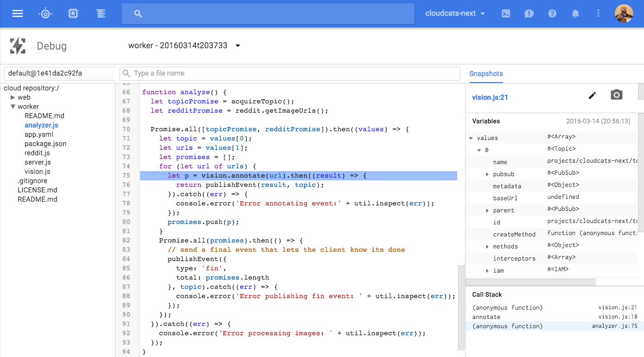Open the cloudcats-next project dropdown
This screenshot has height=357, width=644.
point(455,13)
